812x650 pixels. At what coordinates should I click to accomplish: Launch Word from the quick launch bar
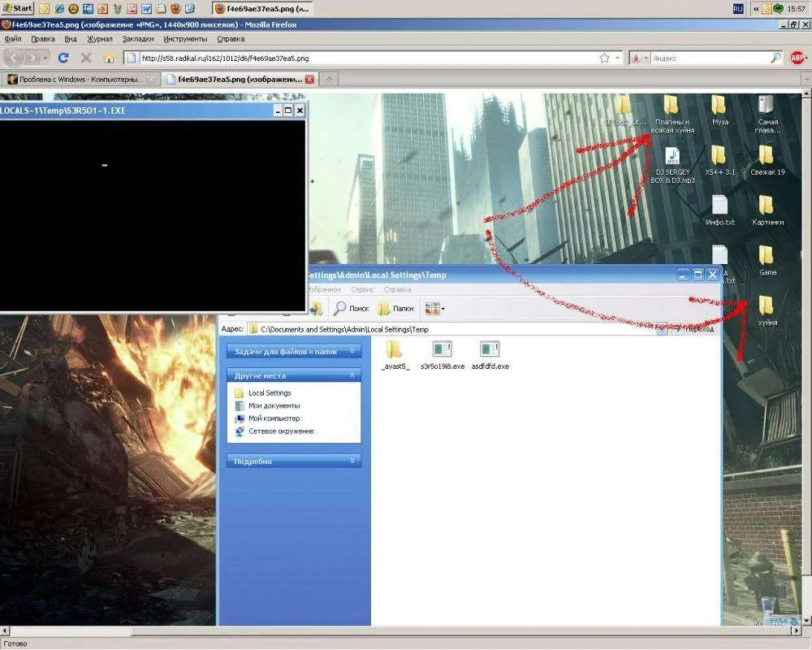[x=146, y=8]
